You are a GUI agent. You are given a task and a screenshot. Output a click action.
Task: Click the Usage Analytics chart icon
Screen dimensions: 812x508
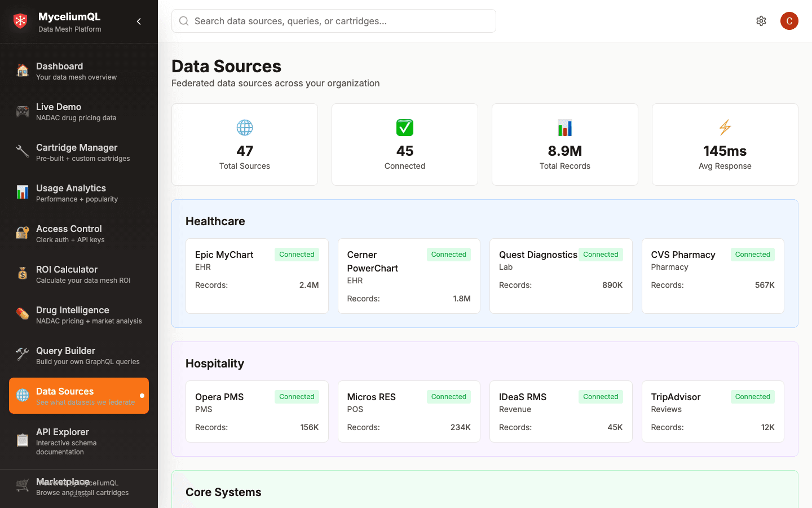tap(23, 192)
